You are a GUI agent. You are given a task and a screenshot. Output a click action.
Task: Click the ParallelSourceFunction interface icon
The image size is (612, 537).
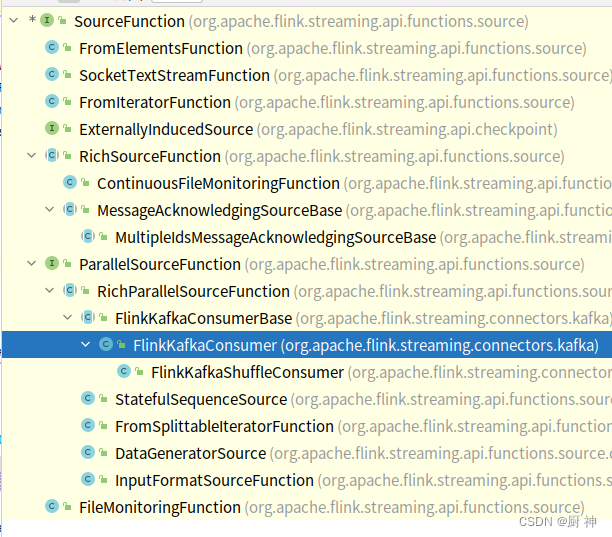tap(52, 263)
